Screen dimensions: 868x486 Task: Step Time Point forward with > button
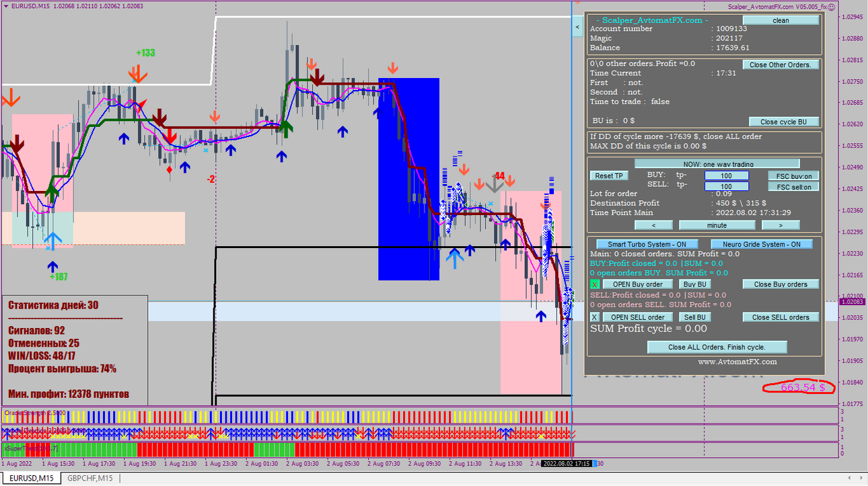(781, 225)
